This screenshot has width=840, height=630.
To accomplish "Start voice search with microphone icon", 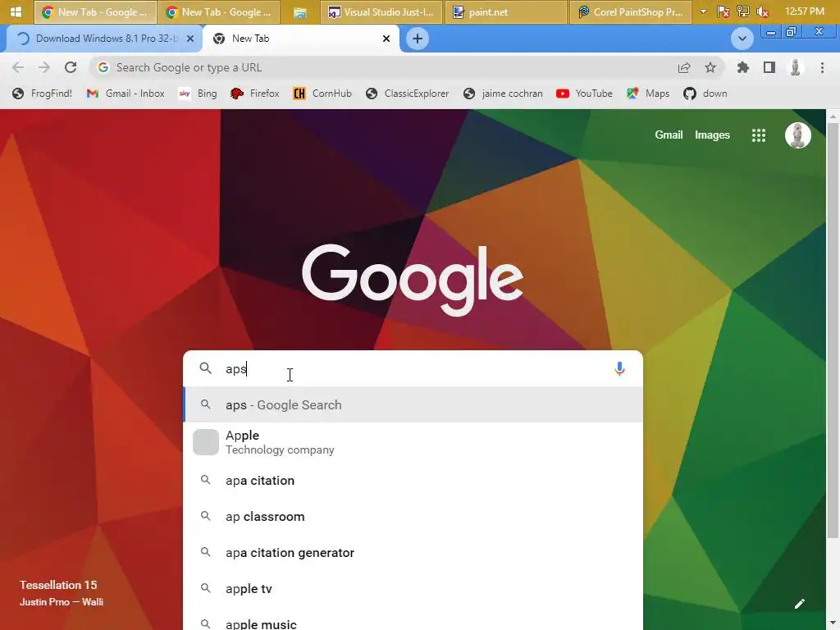I will point(619,368).
